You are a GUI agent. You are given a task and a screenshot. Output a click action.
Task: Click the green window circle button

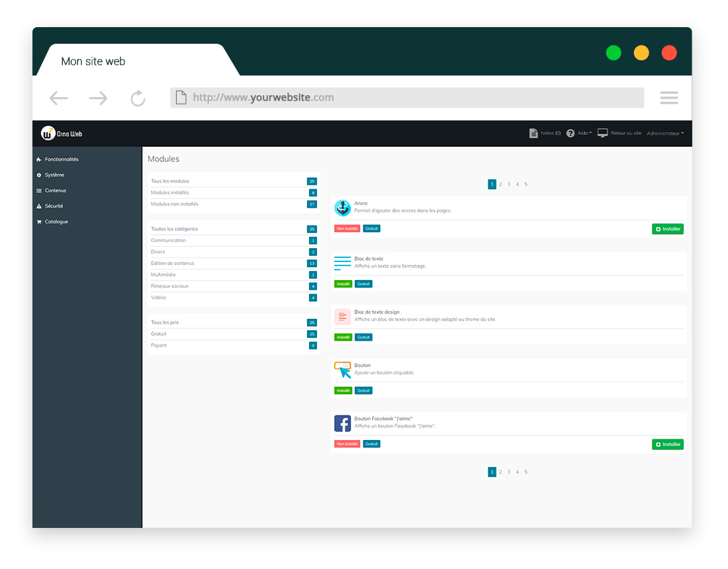click(x=614, y=53)
